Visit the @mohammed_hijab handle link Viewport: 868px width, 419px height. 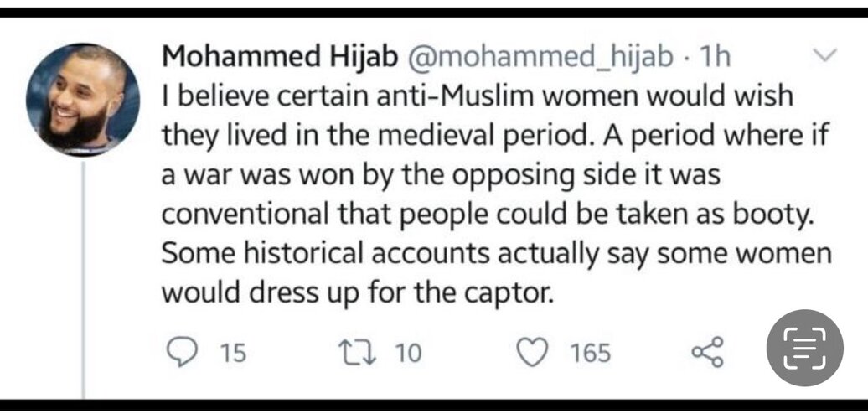click(x=541, y=58)
